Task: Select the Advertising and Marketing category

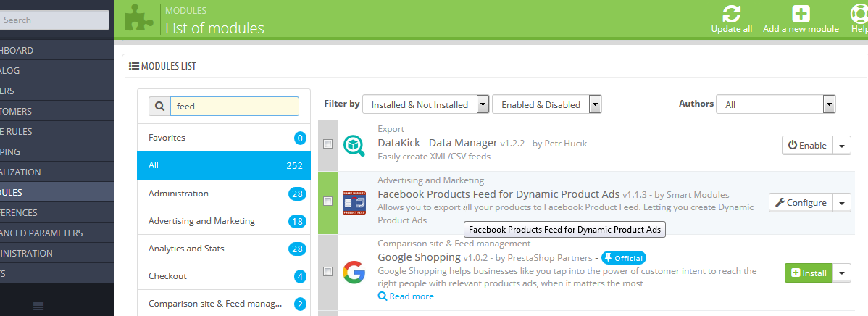Action: (x=224, y=221)
